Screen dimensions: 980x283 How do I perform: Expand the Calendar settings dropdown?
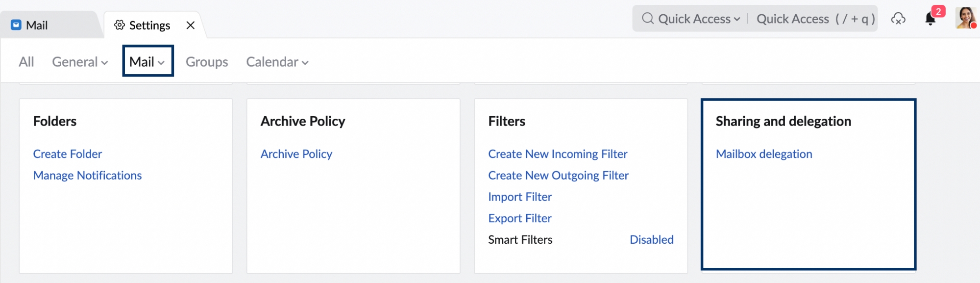tap(277, 62)
